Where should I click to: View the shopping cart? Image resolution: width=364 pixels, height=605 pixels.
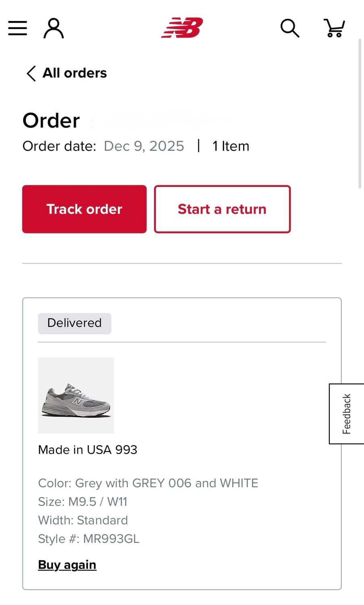(x=334, y=28)
